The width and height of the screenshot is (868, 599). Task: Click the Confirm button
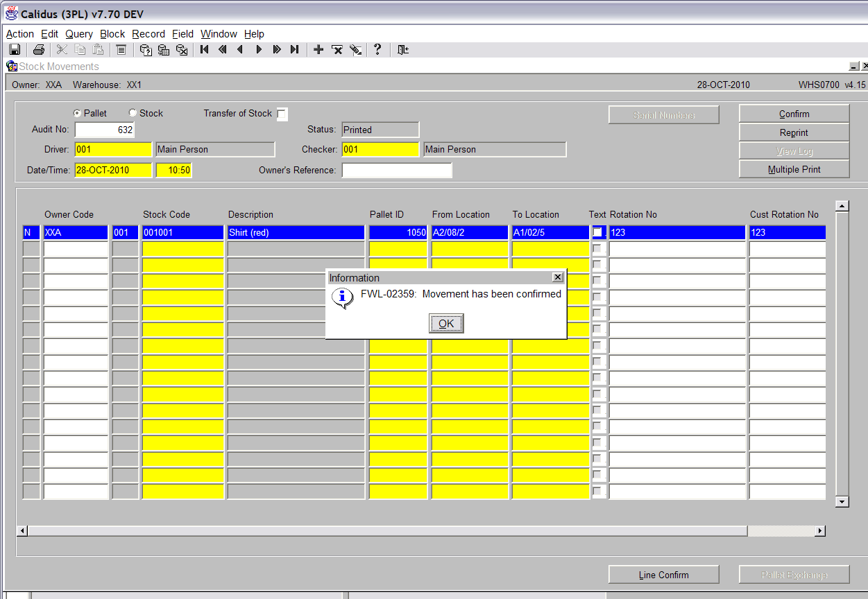point(794,114)
